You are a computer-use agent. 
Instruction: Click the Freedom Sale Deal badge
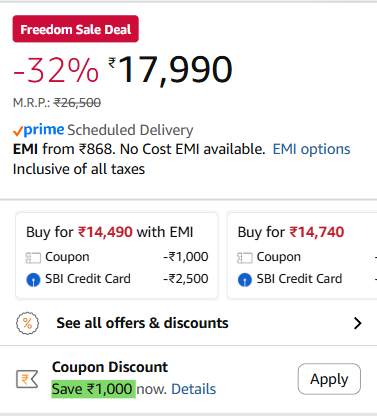click(76, 29)
